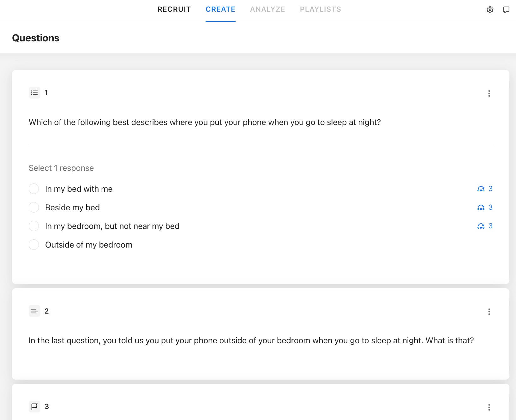This screenshot has height=420, width=516.
Task: Choose 'In my bedroom, but not near my bed' radio
Action: coord(34,226)
